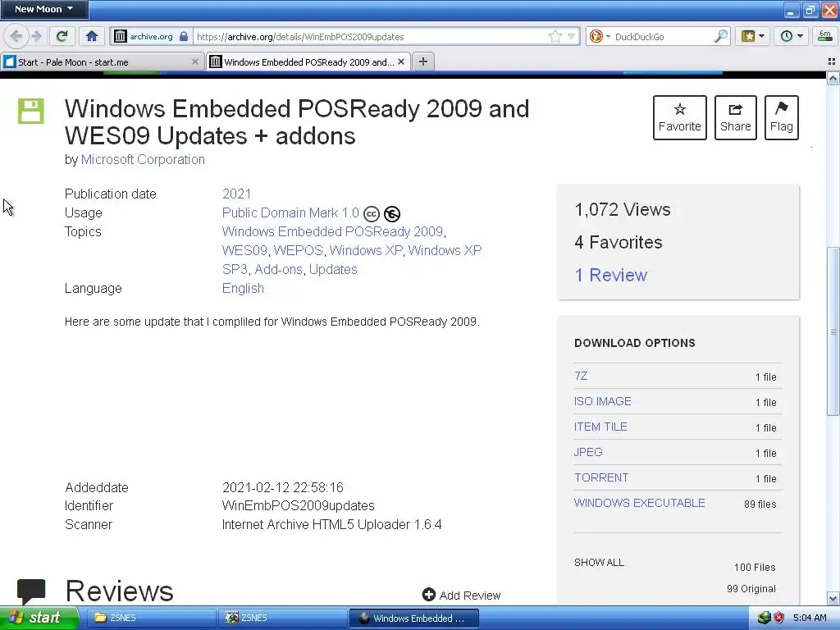Go back with the browser Back arrow

(x=16, y=36)
